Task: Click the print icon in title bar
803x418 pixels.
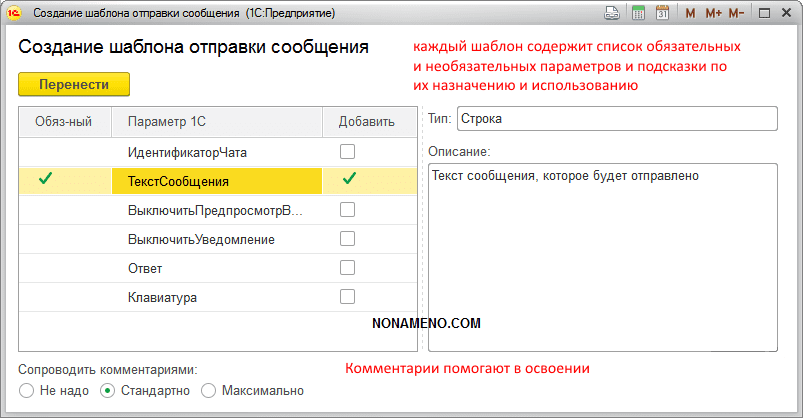Action: pos(612,14)
